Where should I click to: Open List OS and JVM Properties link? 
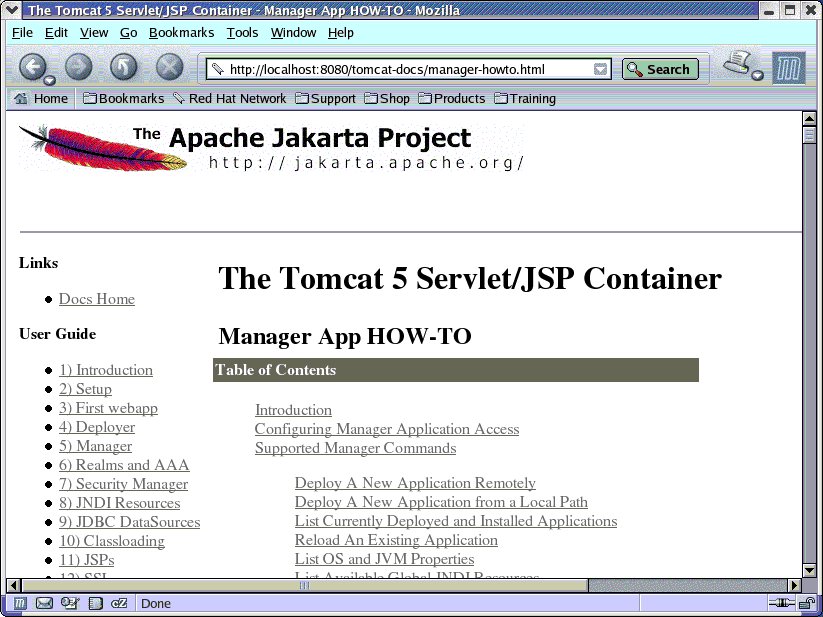point(384,559)
